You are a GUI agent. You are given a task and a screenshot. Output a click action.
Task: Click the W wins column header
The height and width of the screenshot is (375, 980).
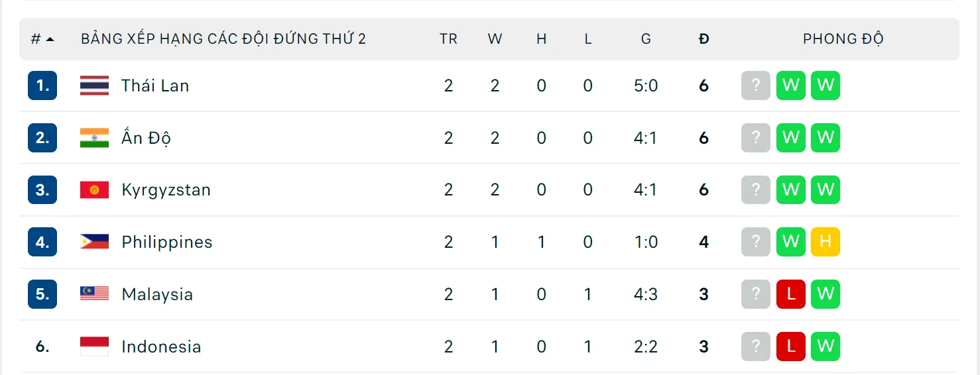(495, 39)
